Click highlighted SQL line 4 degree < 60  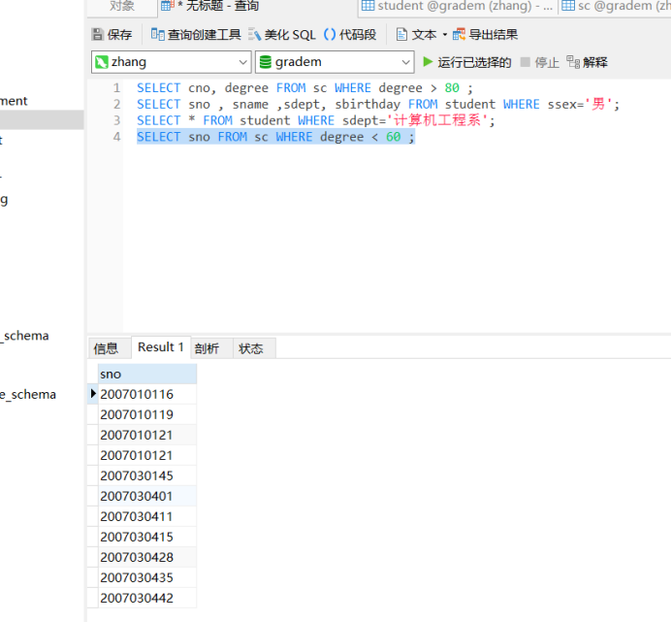click(275, 137)
